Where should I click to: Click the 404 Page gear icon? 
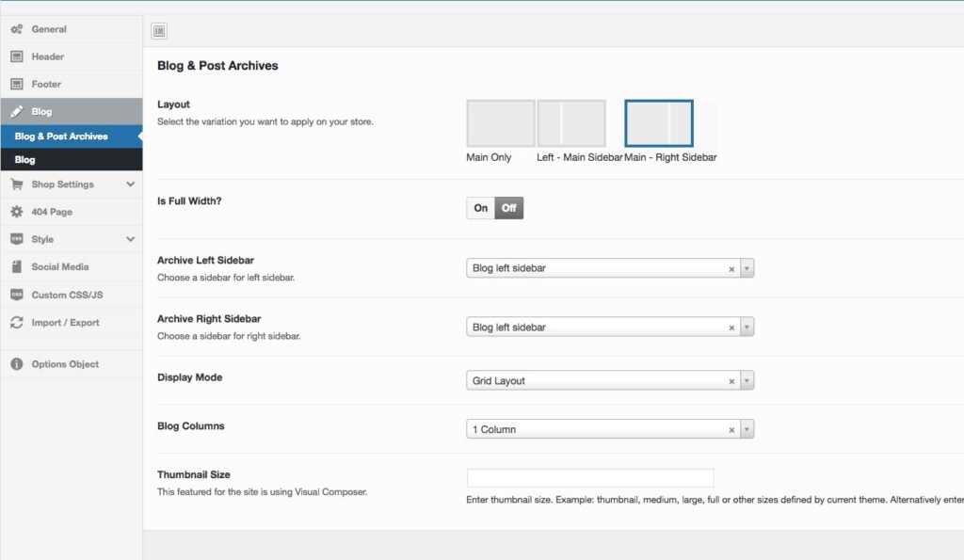(17, 212)
